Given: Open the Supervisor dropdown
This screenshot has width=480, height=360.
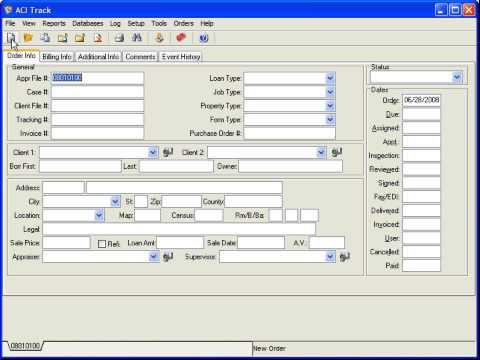Looking at the screenshot, I should (330, 257).
